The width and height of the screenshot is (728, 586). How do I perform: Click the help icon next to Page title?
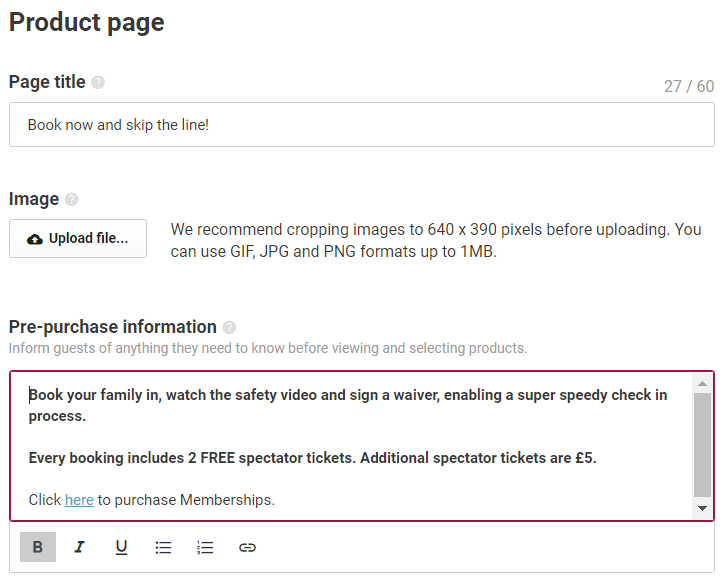[98, 83]
